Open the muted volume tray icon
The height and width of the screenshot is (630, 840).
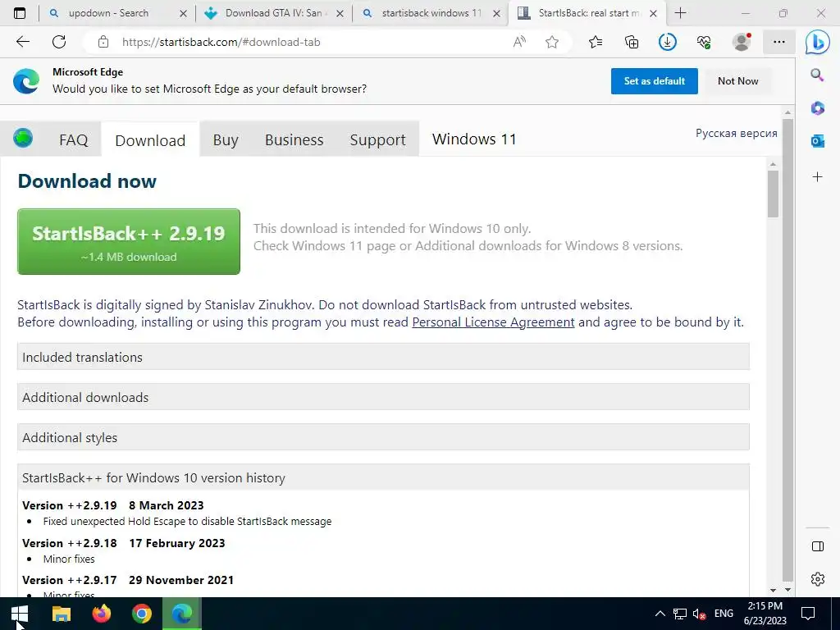[x=699, y=614]
